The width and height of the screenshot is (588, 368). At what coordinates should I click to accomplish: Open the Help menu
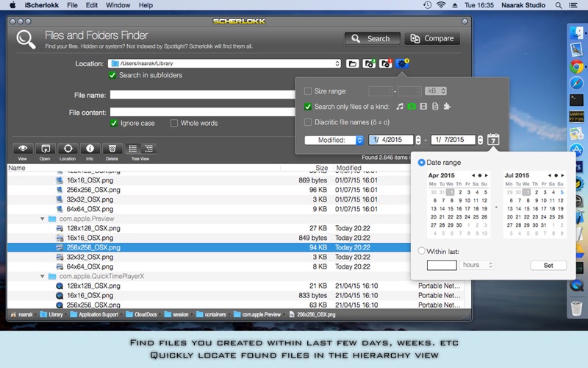146,5
